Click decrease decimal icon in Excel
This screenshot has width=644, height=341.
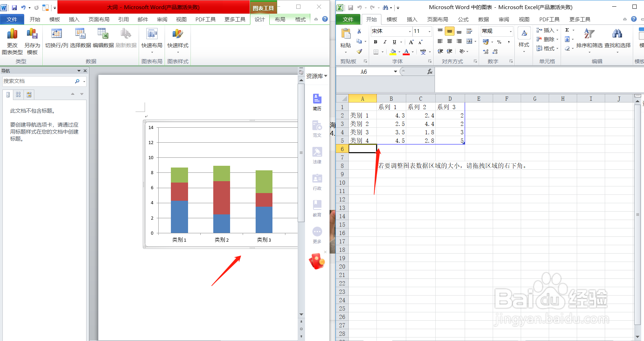point(495,52)
